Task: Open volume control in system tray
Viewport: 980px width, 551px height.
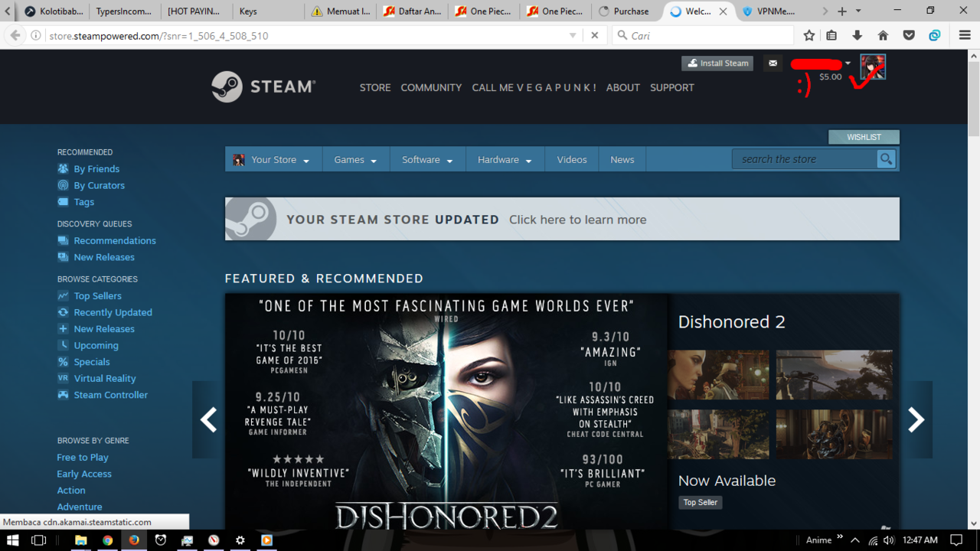Action: click(888, 540)
